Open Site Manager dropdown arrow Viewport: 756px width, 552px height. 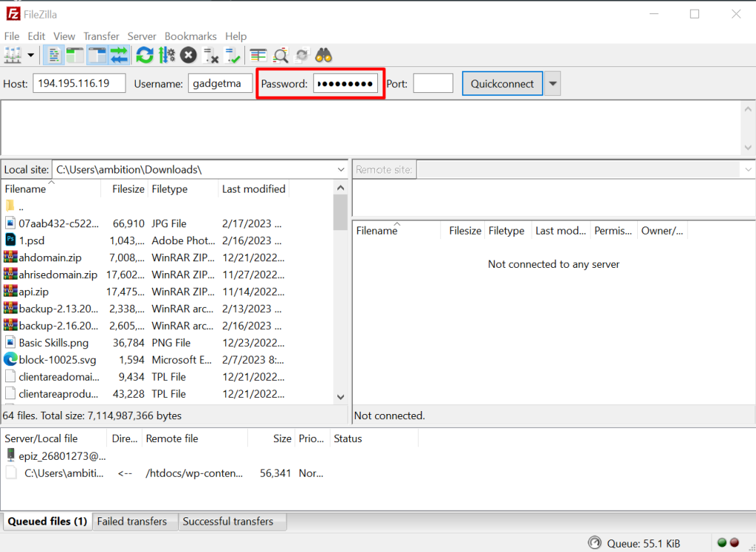tap(31, 55)
